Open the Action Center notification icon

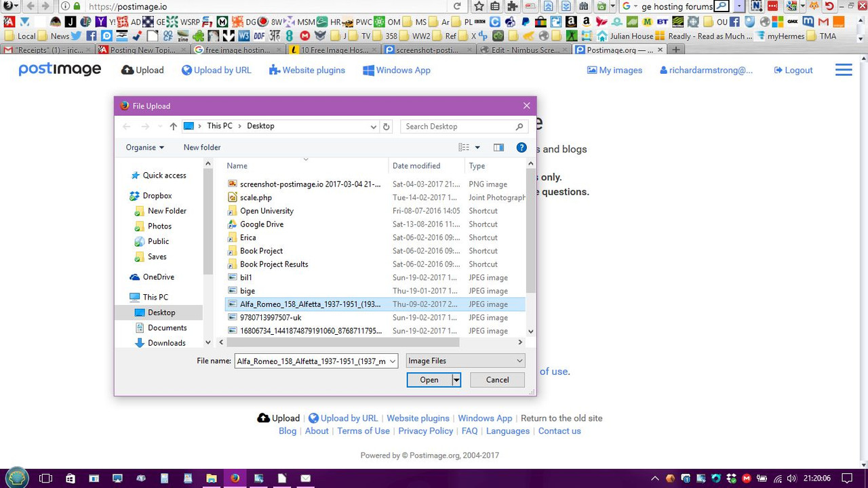[x=847, y=478]
